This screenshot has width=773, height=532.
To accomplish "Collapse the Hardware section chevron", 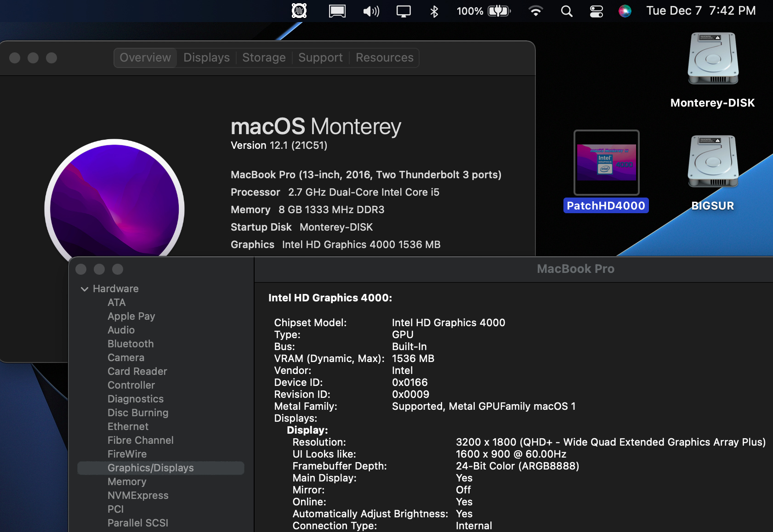I will coord(85,289).
